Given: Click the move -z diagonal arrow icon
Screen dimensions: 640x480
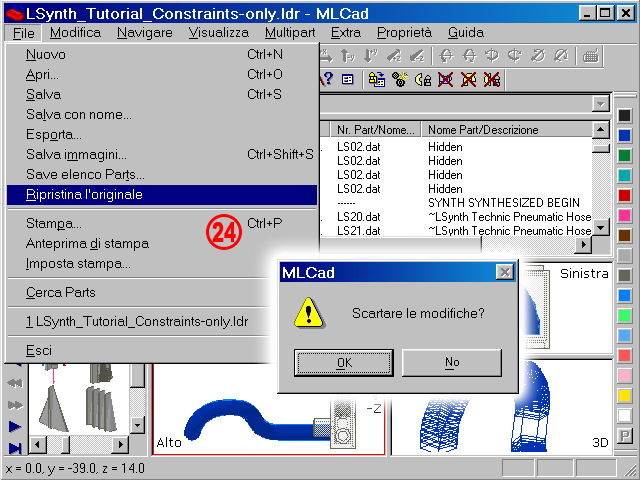Looking at the screenshot, I should [417, 56].
